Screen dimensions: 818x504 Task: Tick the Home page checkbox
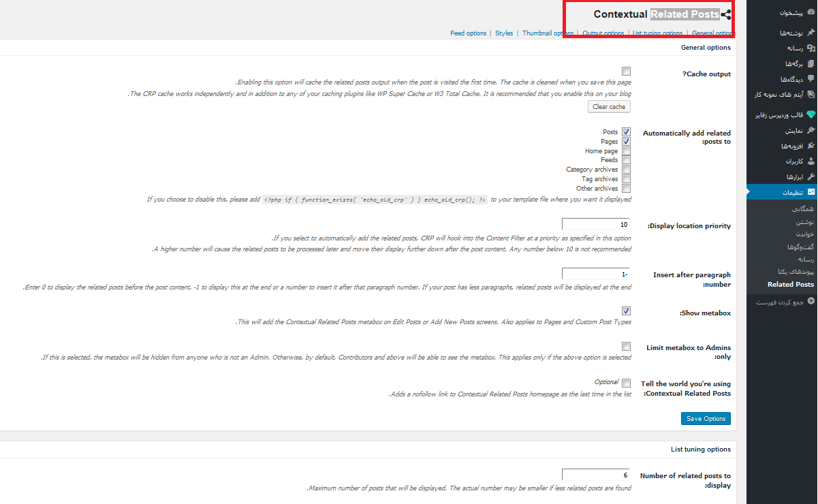626,151
